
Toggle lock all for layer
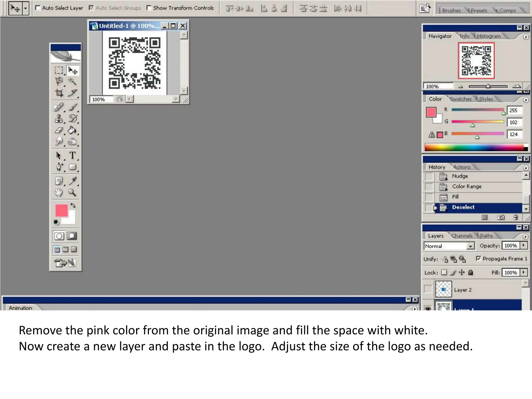pos(471,272)
